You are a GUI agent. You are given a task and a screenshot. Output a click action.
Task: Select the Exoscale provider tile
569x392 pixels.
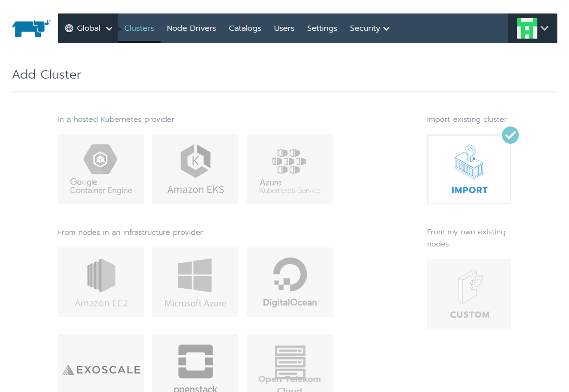101,363
